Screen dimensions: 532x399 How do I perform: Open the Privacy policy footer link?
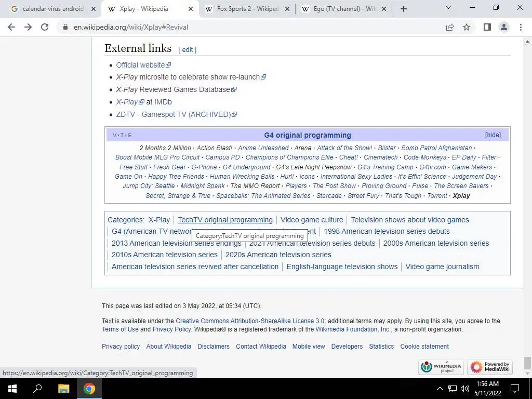click(x=121, y=347)
